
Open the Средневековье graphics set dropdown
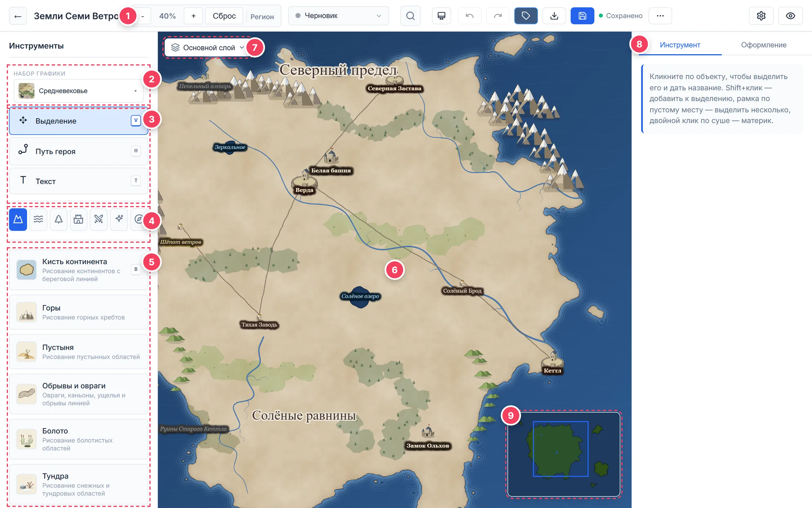pyautogui.click(x=78, y=91)
